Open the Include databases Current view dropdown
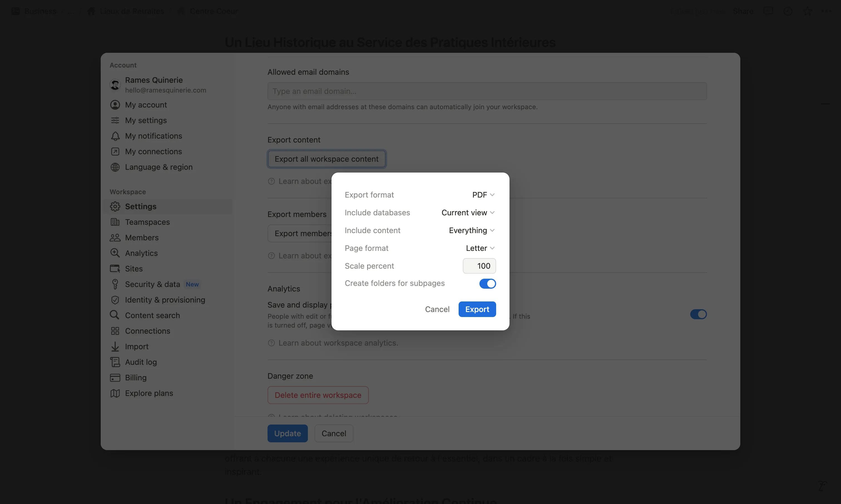Viewport: 841px width, 504px height. coord(468,213)
